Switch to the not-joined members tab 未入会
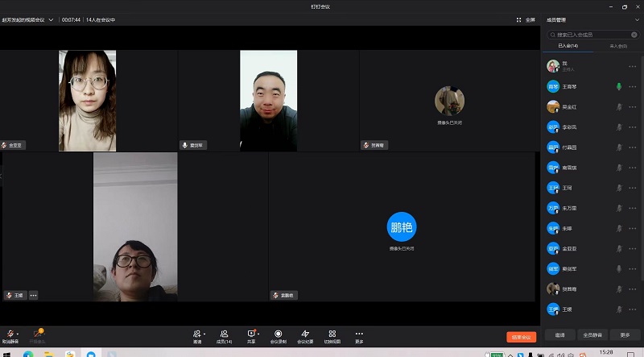Viewport: 644px width, 357px height. (x=618, y=47)
